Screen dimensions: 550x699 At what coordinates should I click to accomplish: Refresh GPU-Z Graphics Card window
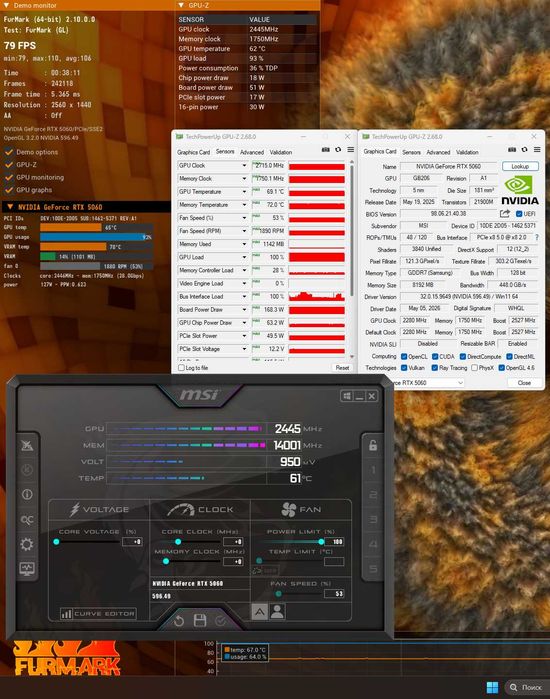[525, 150]
